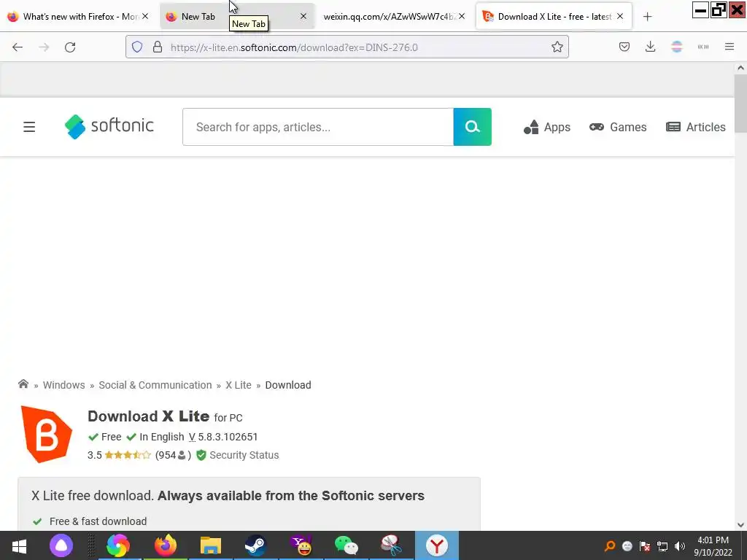Click the Firefox address bar URL

(x=294, y=47)
